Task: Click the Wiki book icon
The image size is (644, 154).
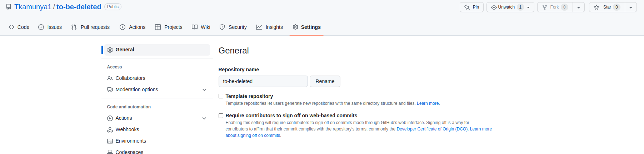Action: click(195, 27)
